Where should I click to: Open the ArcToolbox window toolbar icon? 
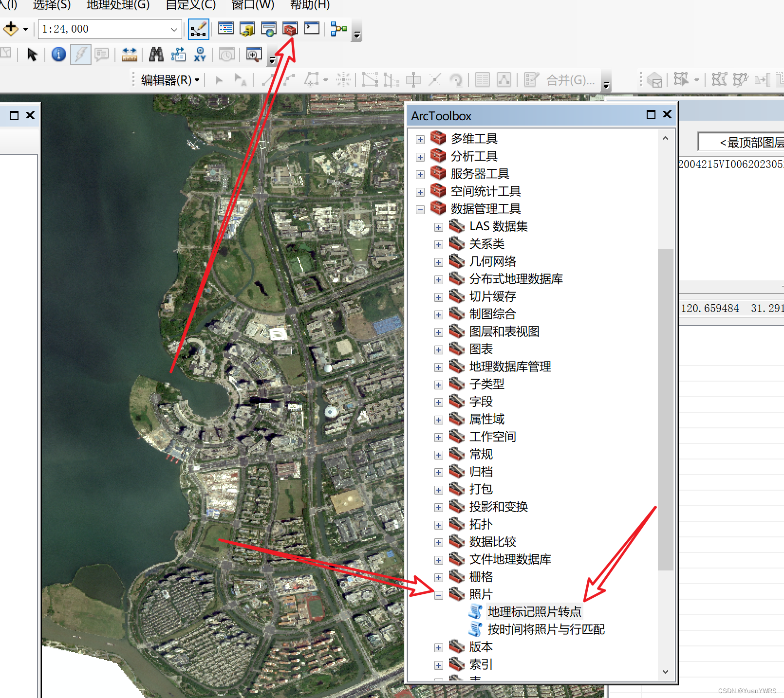290,29
